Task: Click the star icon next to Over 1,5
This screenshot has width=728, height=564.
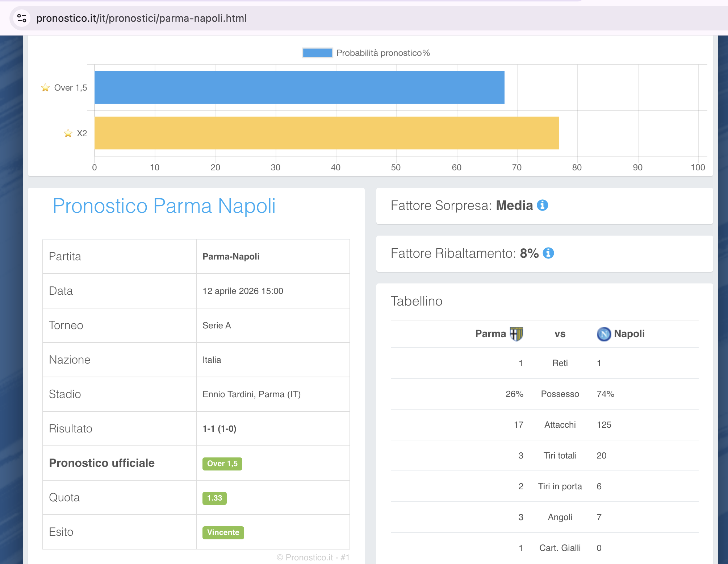Action: pyautogui.click(x=45, y=88)
